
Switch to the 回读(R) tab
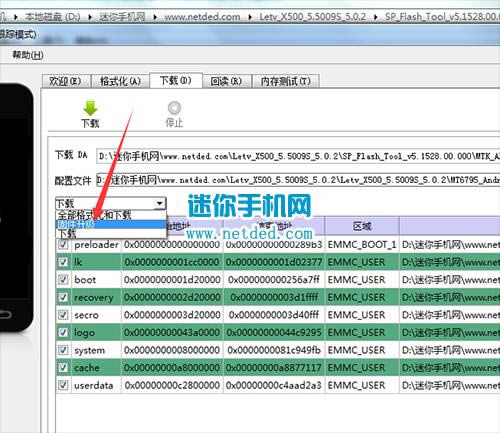tap(226, 81)
